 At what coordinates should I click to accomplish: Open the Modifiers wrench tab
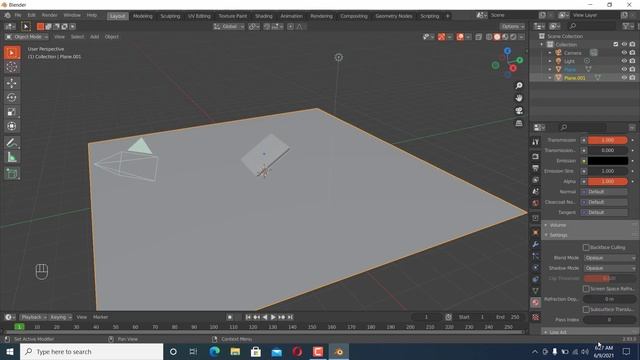[536, 244]
